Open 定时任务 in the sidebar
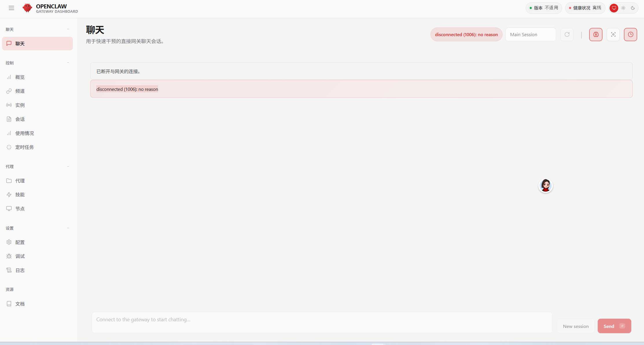 [24, 147]
